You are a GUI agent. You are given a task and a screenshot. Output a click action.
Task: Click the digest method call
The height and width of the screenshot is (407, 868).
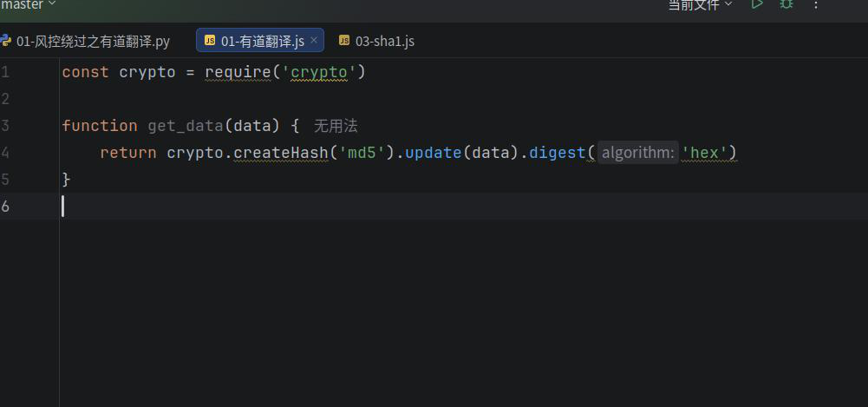click(558, 153)
